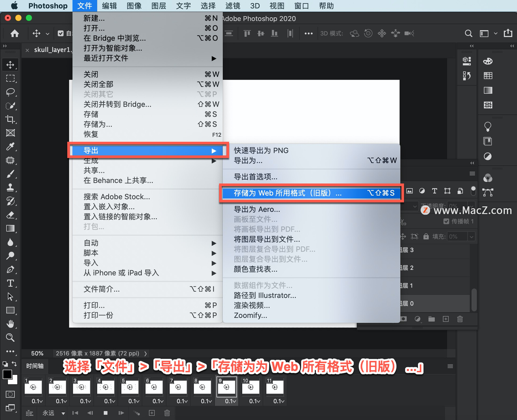
Task: Select the Horizontal Type tool
Action: pyautogui.click(x=10, y=283)
